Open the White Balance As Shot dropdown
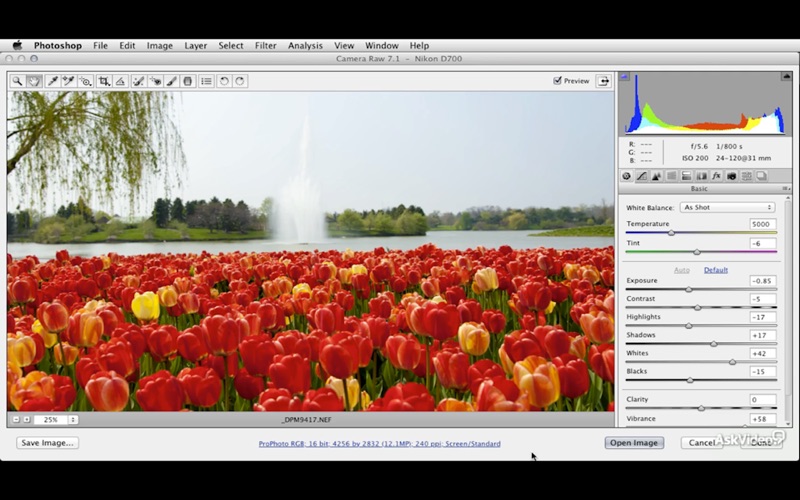 tap(728, 207)
